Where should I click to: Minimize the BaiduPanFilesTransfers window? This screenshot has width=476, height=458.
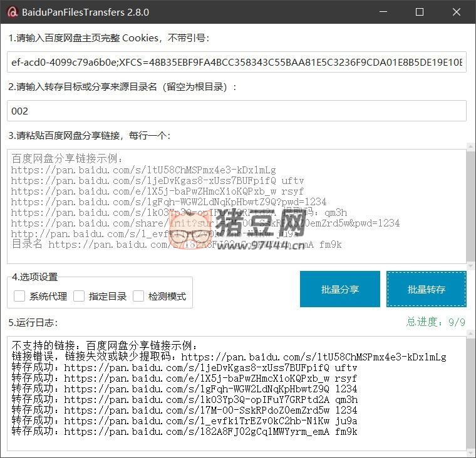point(383,12)
